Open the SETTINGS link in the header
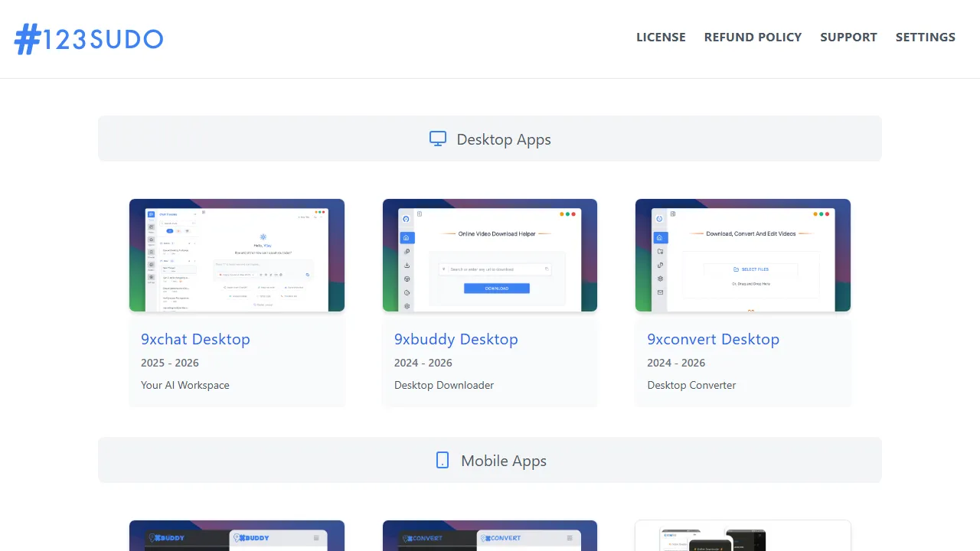Image resolution: width=980 pixels, height=551 pixels. 926,37
